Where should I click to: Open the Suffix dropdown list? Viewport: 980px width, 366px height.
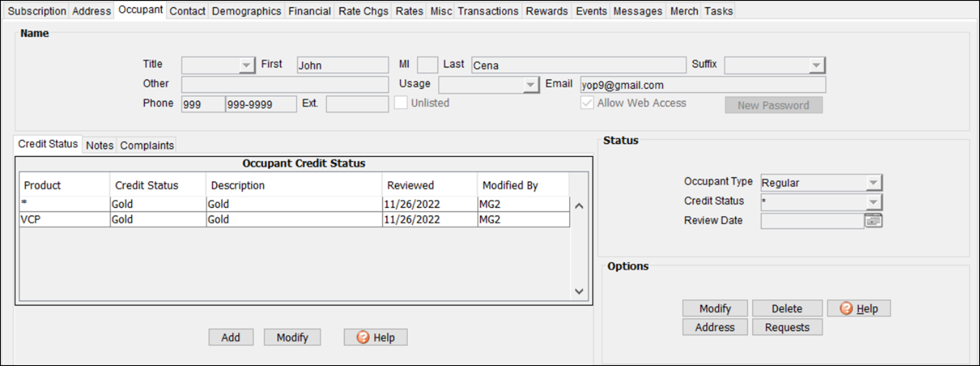point(816,65)
